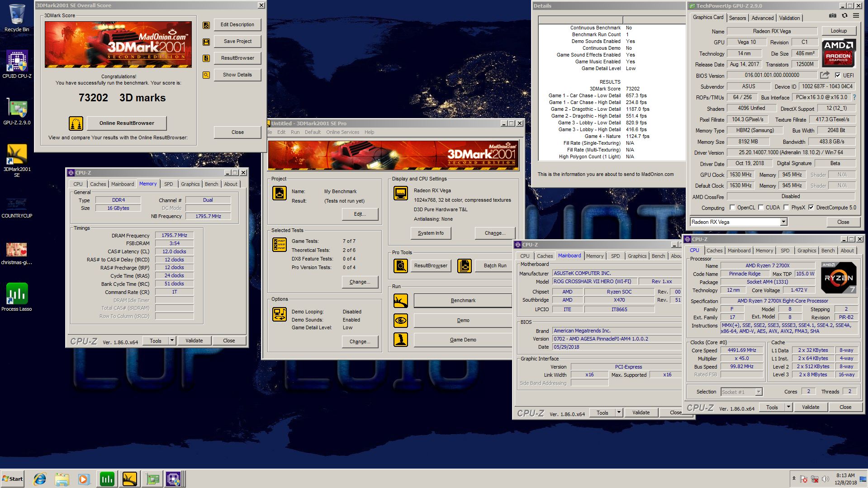This screenshot has width=868, height=488.
Task: Open the Tools dropdown arrow in CPU-Z Memory window
Action: (172, 341)
